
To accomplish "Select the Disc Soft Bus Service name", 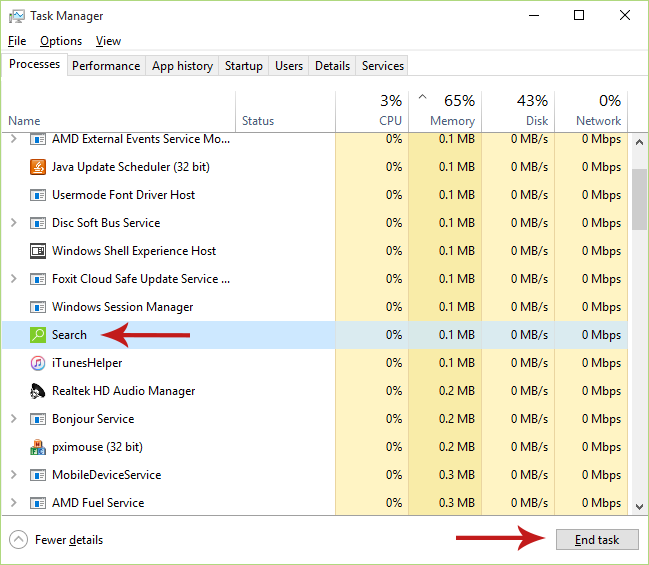I will click(x=106, y=223).
